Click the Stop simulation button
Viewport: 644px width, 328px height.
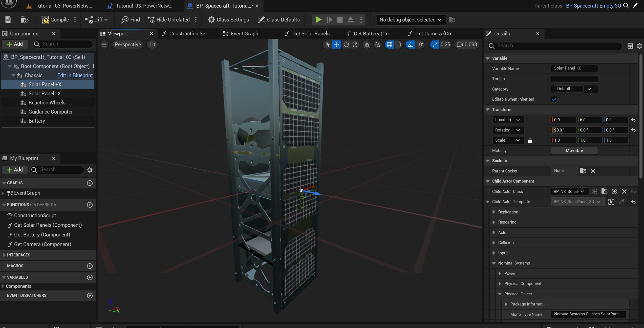click(x=340, y=20)
